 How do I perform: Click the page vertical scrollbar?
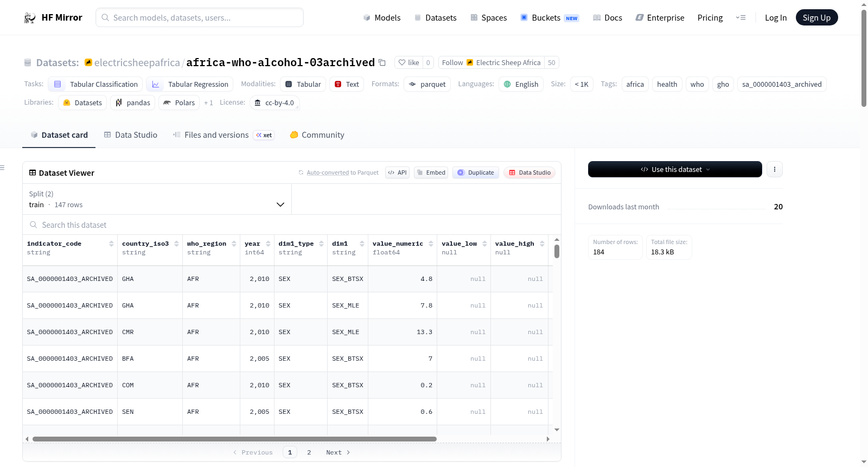click(864, 57)
